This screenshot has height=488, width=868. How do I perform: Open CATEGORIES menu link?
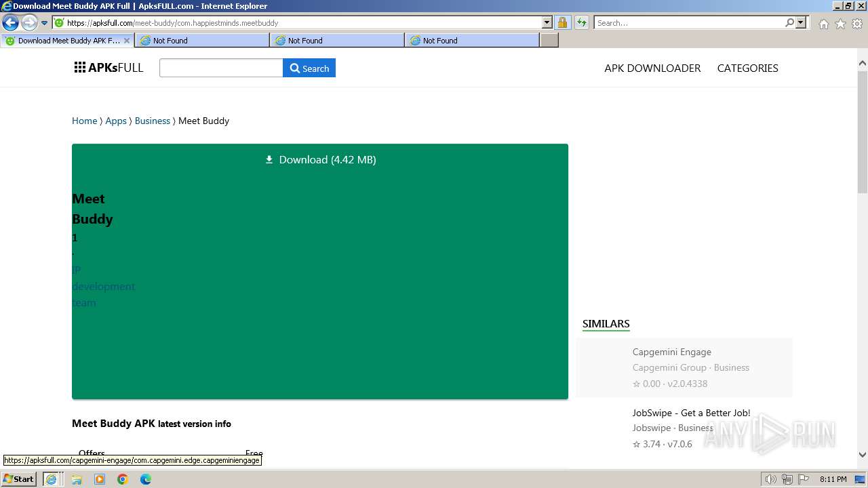[x=747, y=68]
